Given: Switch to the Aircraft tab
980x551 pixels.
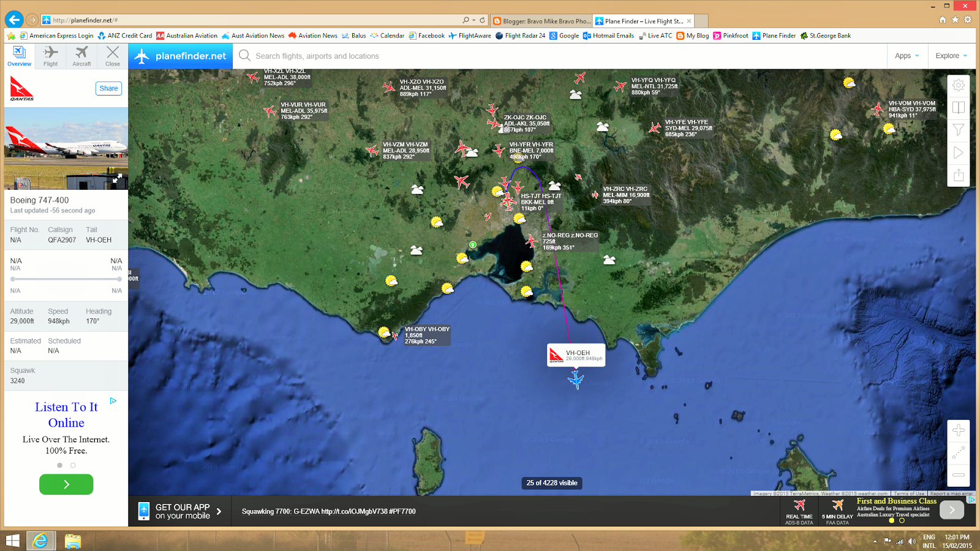Looking at the screenshot, I should click(81, 56).
